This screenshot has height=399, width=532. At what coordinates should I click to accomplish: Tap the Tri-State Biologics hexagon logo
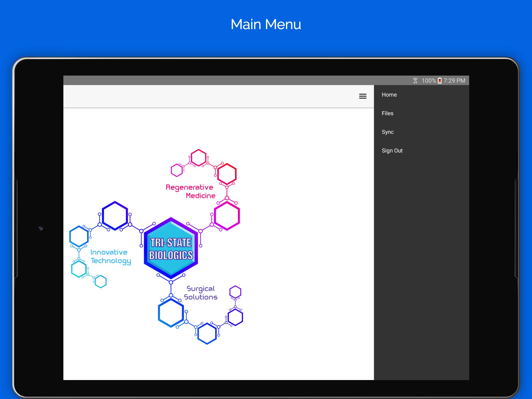[x=171, y=248]
